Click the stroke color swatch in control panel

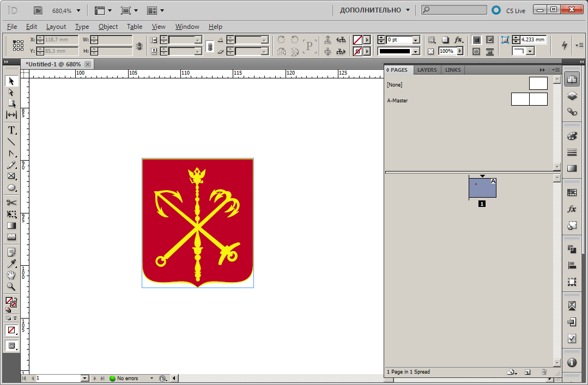point(357,51)
